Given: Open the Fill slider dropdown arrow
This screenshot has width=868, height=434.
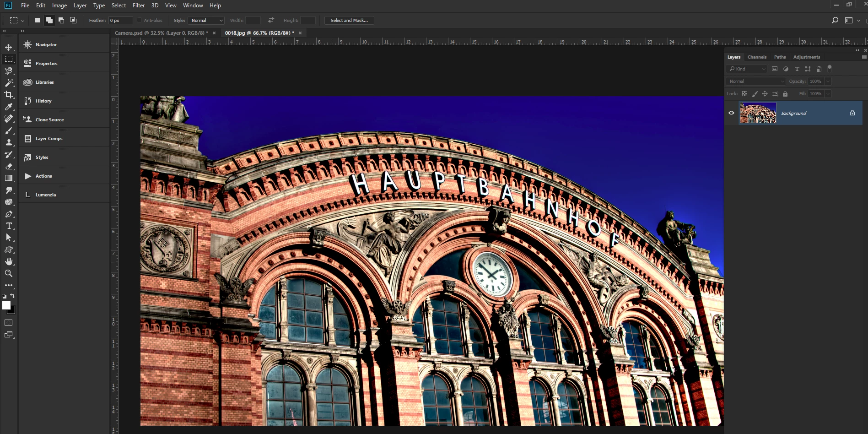Looking at the screenshot, I should (x=828, y=93).
